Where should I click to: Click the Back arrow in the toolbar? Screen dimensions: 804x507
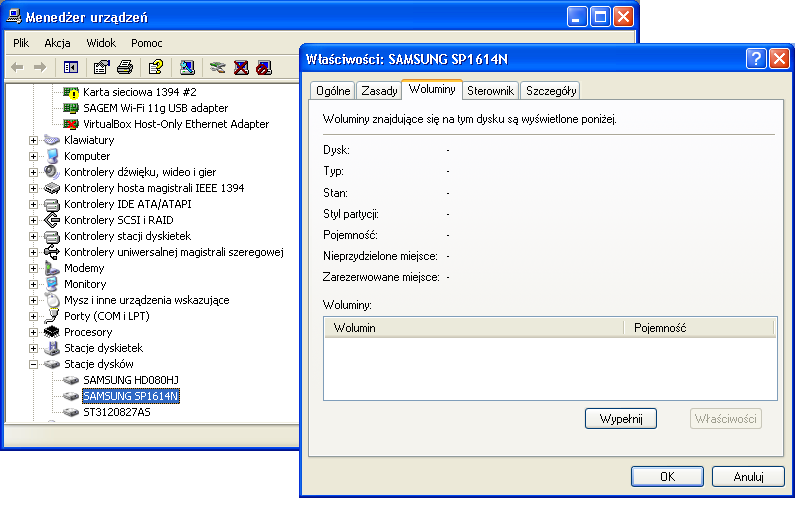pyautogui.click(x=17, y=67)
